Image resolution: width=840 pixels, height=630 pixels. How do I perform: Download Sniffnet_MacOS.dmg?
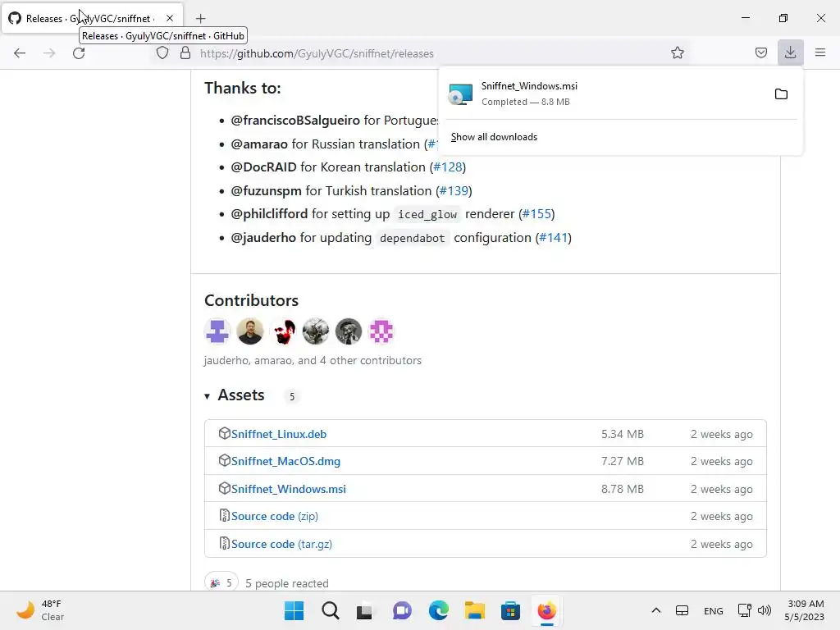click(x=285, y=461)
